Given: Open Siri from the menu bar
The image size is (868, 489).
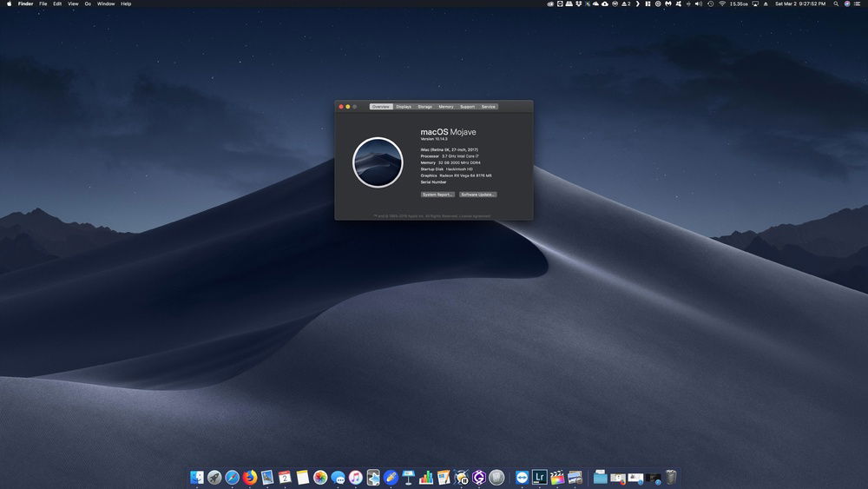Looking at the screenshot, I should pyautogui.click(x=847, y=3).
